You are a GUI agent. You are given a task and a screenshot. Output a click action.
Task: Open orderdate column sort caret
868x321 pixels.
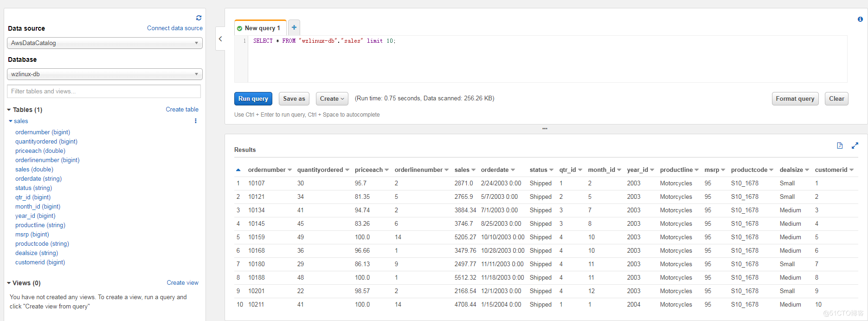(x=513, y=170)
